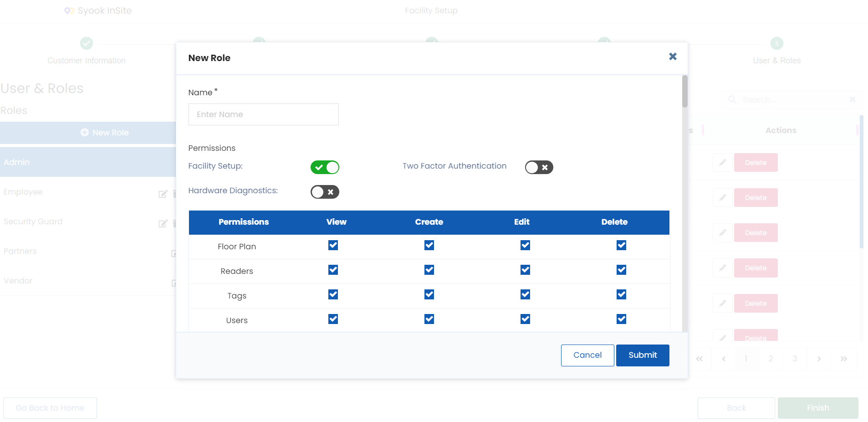The height and width of the screenshot is (422, 868).
Task: Close the New Role dialog with X icon
Action: point(673,57)
